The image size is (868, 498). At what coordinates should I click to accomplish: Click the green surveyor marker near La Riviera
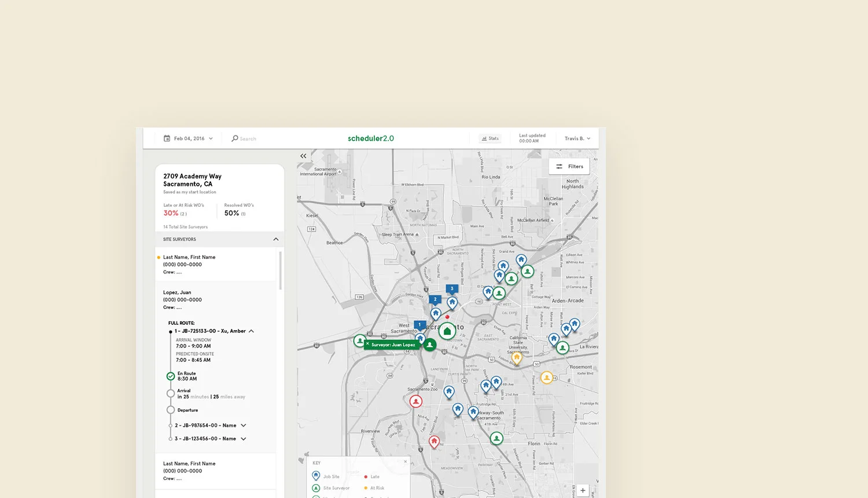[x=562, y=348]
